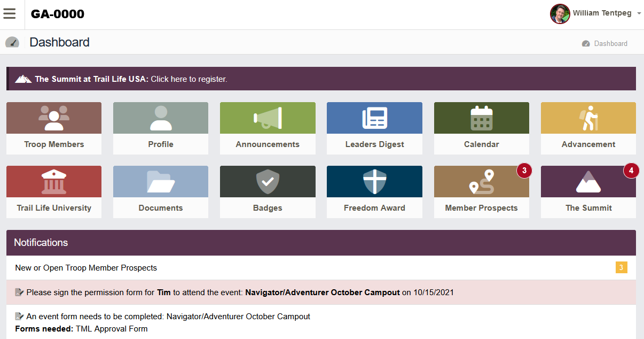Click the GA-0000 troop title
This screenshot has height=339, width=644.
58,14
